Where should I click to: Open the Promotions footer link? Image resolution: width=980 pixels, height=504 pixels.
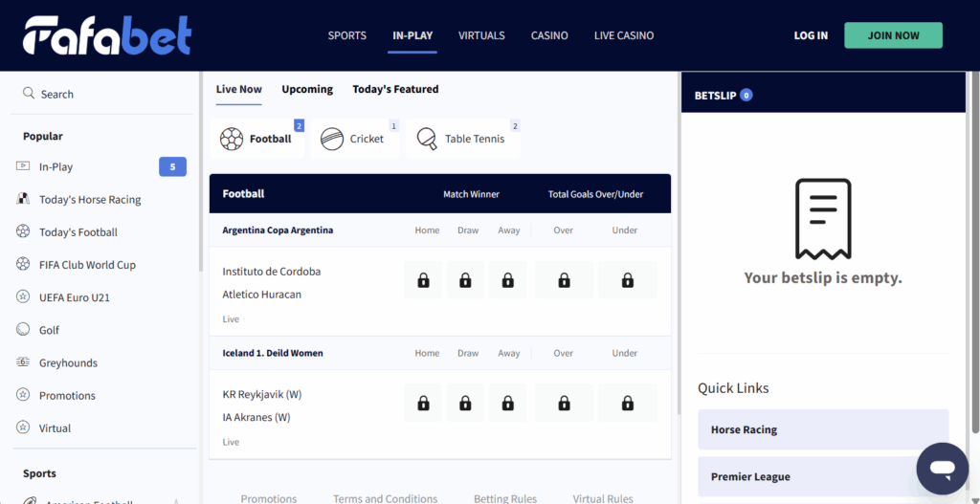pos(269,498)
